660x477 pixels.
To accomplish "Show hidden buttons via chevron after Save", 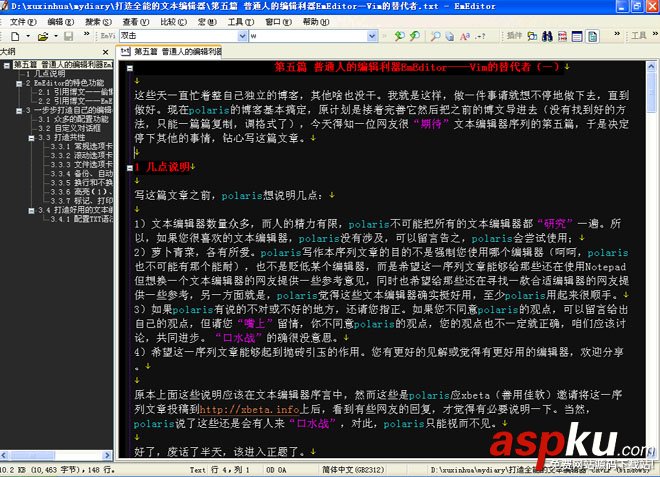I will (86, 34).
